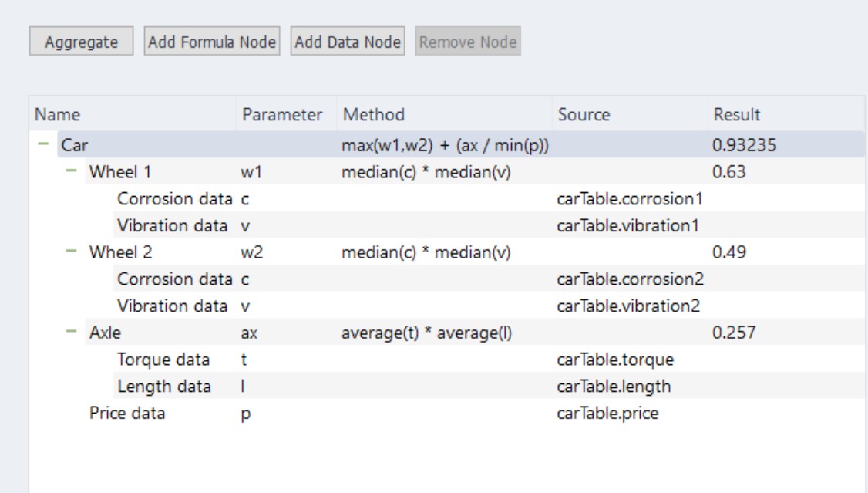Screen dimensions: 868x493
Task: Select Corrosion data under Wheel 1
Action: coord(173,199)
